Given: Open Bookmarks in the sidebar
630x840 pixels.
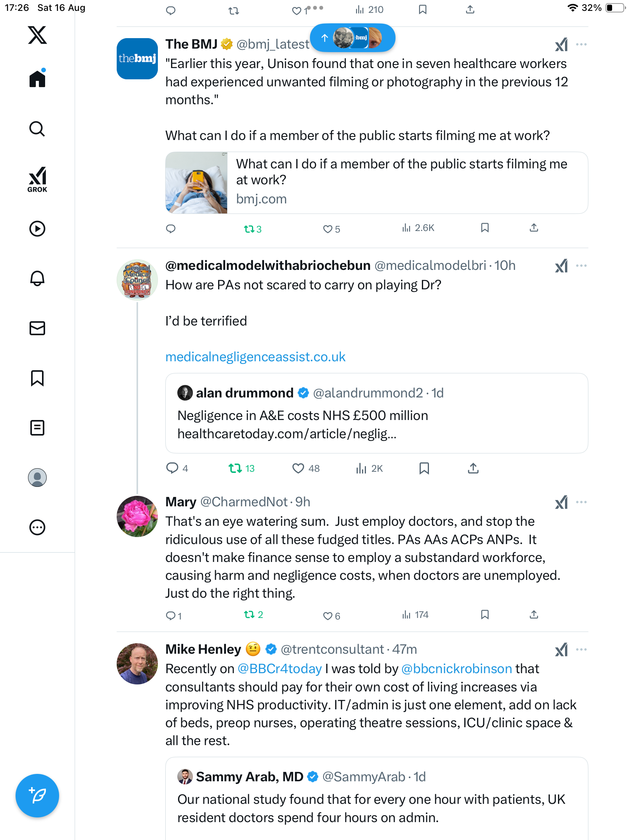Looking at the screenshot, I should tap(37, 378).
